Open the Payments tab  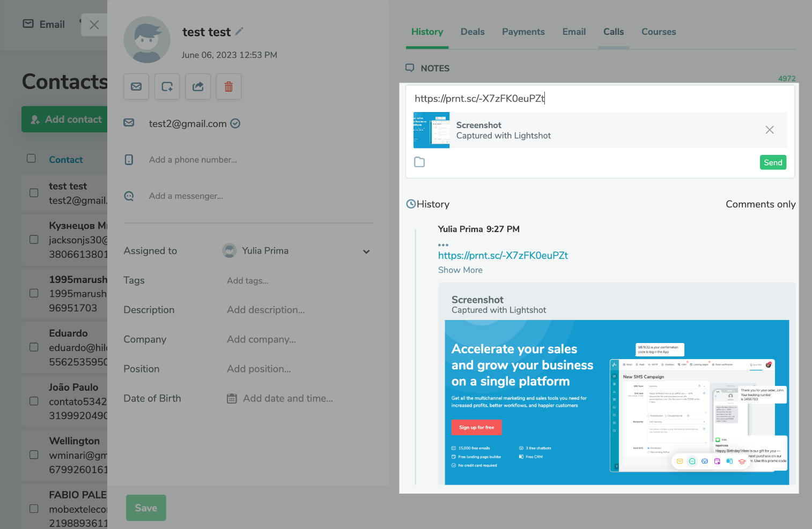pos(523,32)
